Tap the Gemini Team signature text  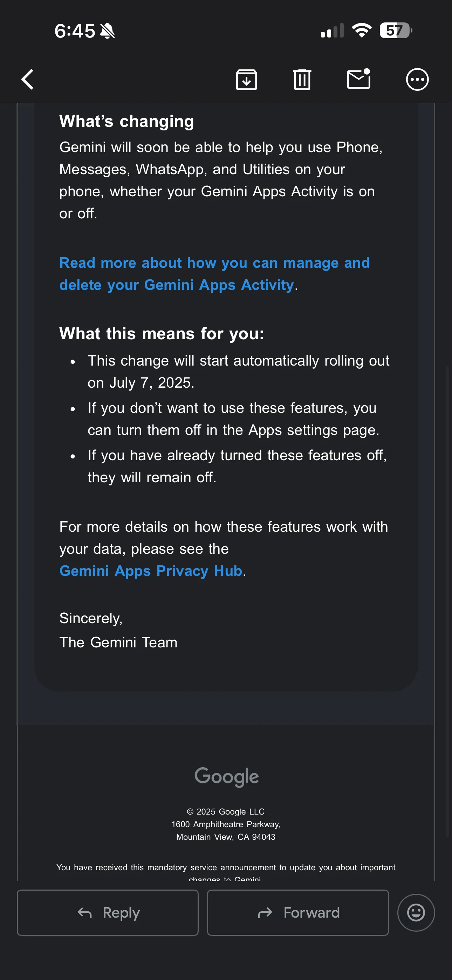pyautogui.click(x=118, y=642)
